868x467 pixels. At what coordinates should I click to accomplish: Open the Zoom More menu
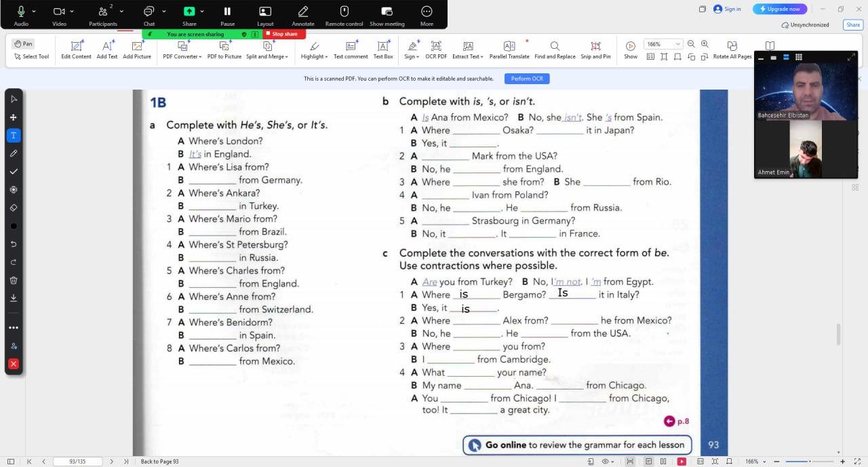(427, 15)
